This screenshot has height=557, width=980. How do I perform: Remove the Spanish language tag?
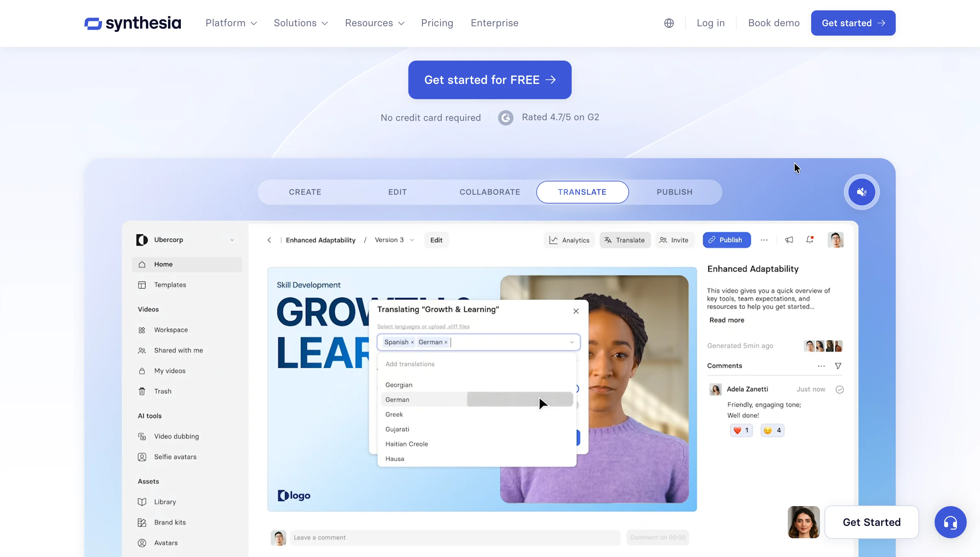point(412,342)
